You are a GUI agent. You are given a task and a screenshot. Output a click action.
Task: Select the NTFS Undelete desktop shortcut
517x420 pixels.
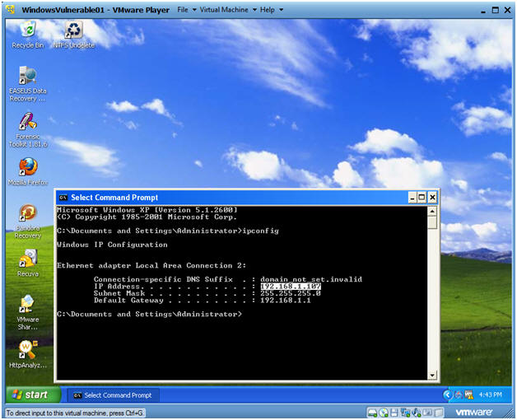(74, 34)
